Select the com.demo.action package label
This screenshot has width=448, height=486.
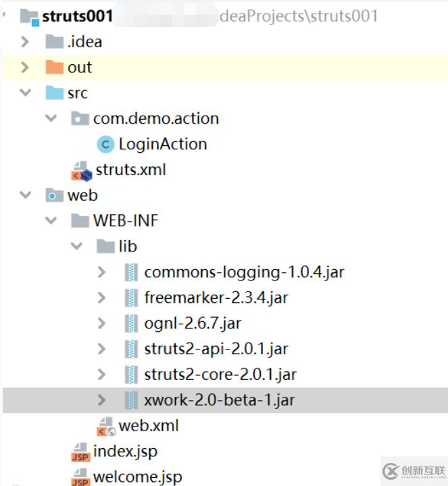pyautogui.click(x=156, y=119)
